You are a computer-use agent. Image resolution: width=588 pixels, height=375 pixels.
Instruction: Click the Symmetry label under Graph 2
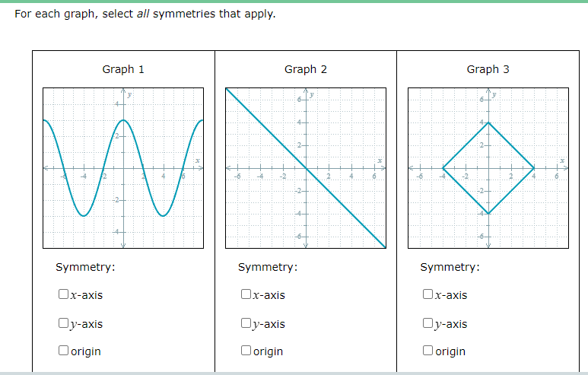pos(268,267)
